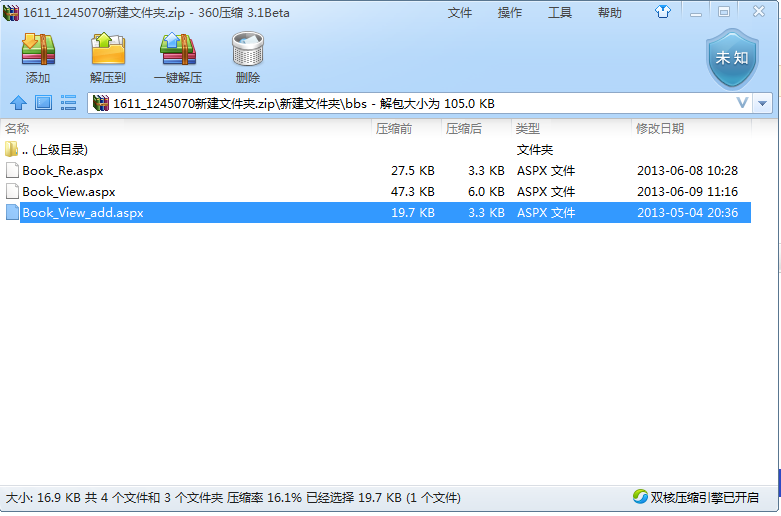Click the date 2013-06-08 10:28
The height and width of the screenshot is (516, 781).
point(687,170)
